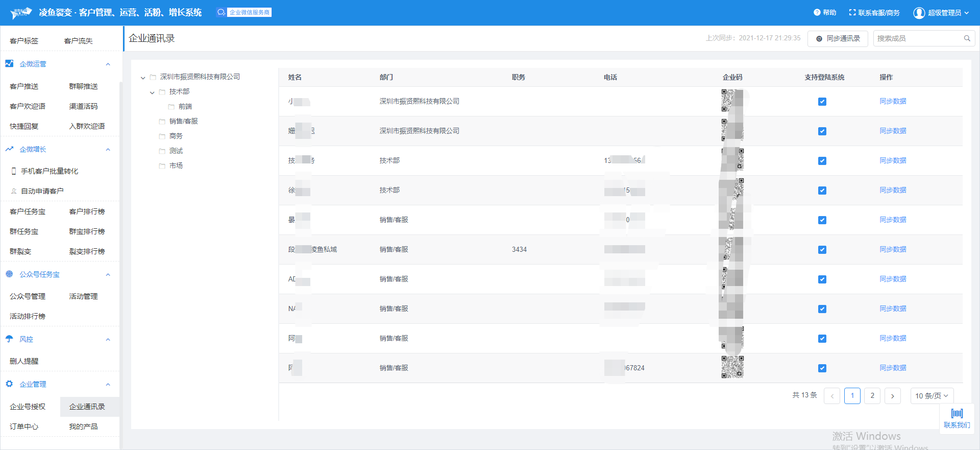The height and width of the screenshot is (450, 980).
Task: Toggle login checkbox in 3434 position row
Action: click(822, 250)
